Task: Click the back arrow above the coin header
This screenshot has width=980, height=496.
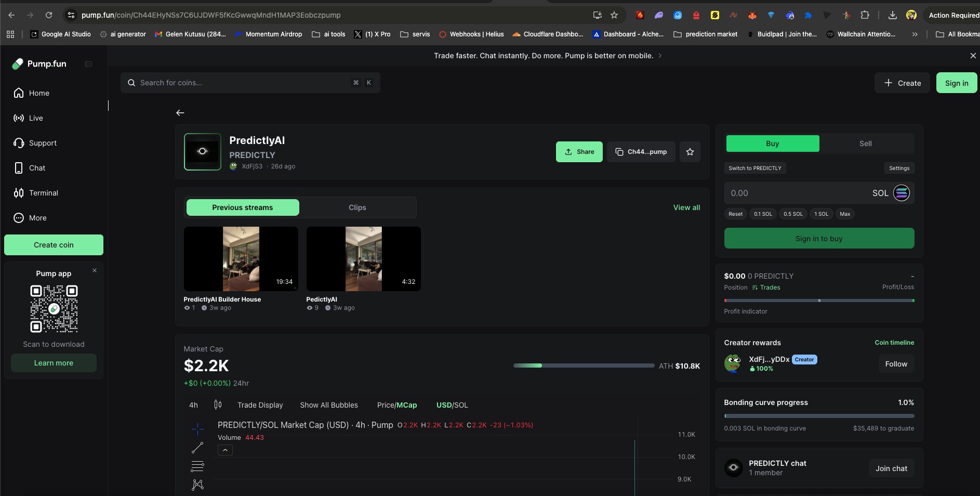Action: point(180,113)
